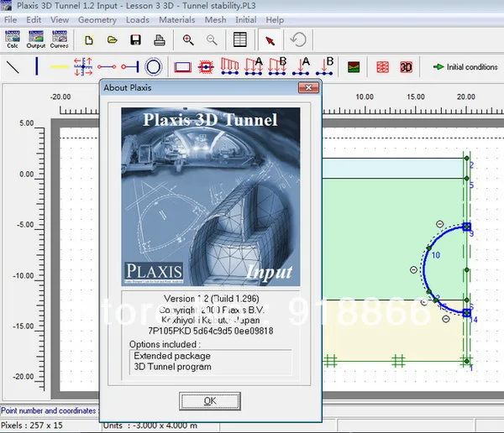
Task: Launch the Calc program icon
Action: [13, 39]
